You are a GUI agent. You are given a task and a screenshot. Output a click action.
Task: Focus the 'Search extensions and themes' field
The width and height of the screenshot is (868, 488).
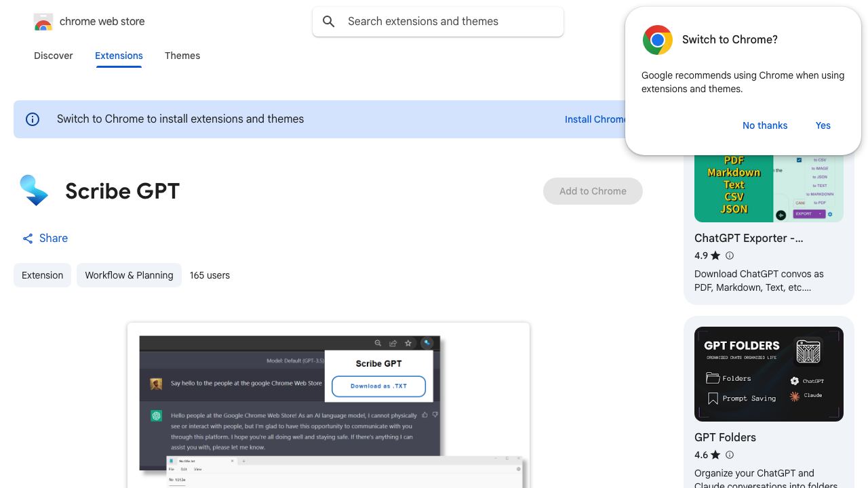pyautogui.click(x=438, y=22)
